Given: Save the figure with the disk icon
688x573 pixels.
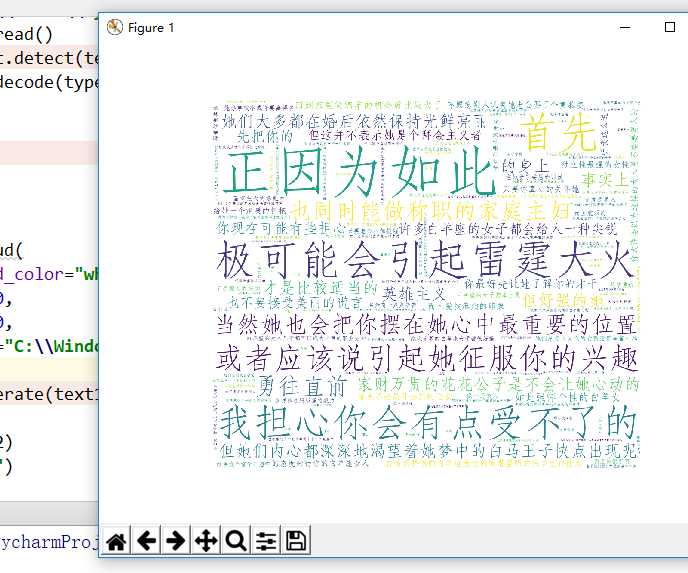Looking at the screenshot, I should point(296,541).
